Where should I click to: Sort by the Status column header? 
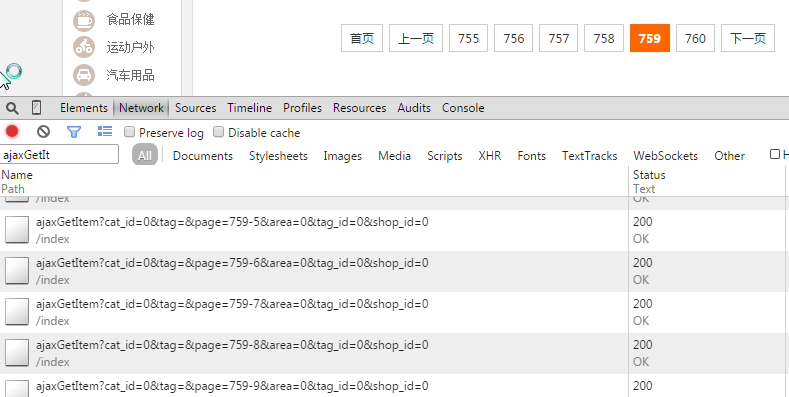[x=649, y=175]
